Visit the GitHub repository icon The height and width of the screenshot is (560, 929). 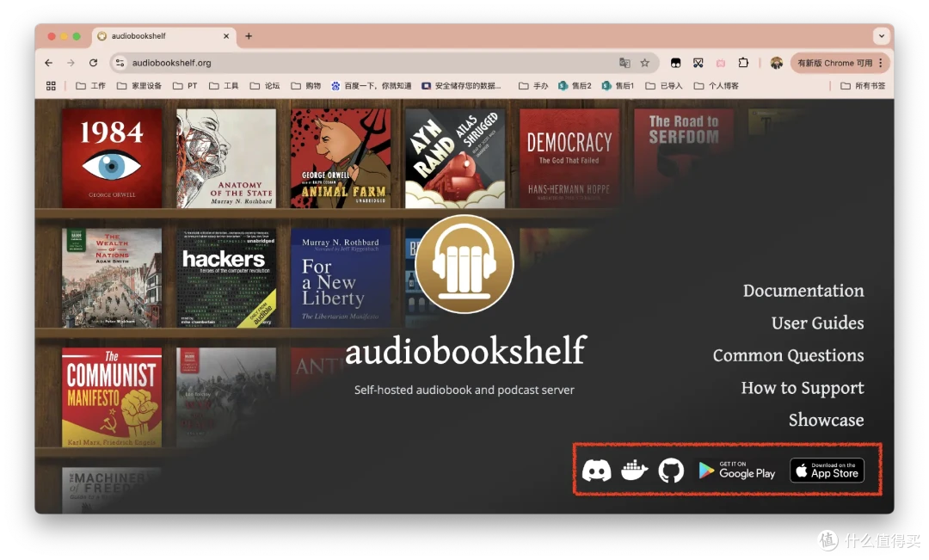coord(671,470)
